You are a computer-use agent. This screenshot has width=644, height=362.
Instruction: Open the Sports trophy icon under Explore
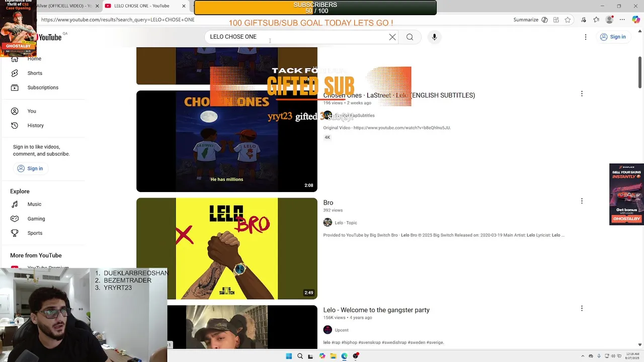[15, 233]
